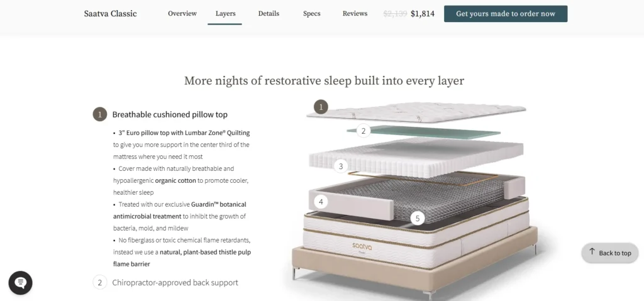This screenshot has height=301, width=644.
Task: Select hotspot 2 on the green layer
Action: pos(363,131)
